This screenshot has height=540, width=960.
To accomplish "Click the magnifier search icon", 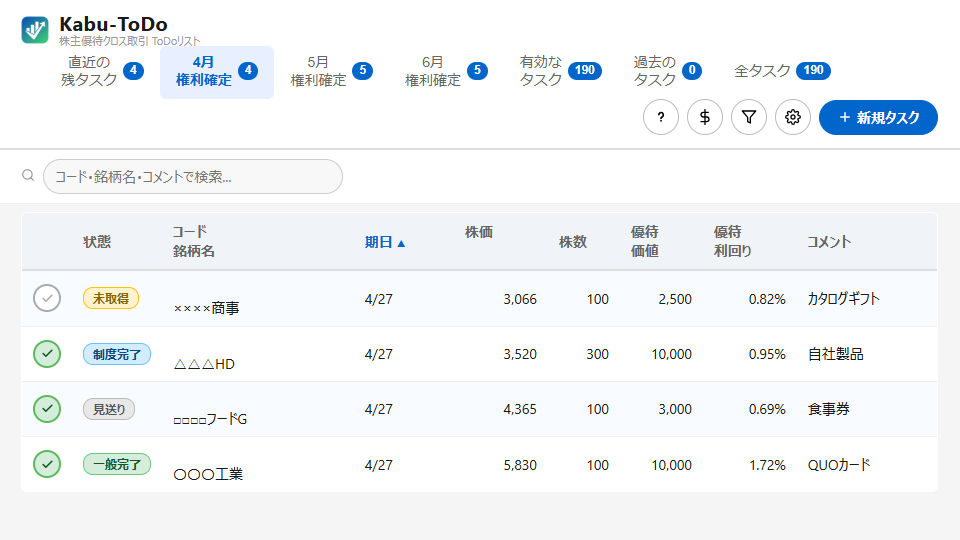I will (28, 176).
